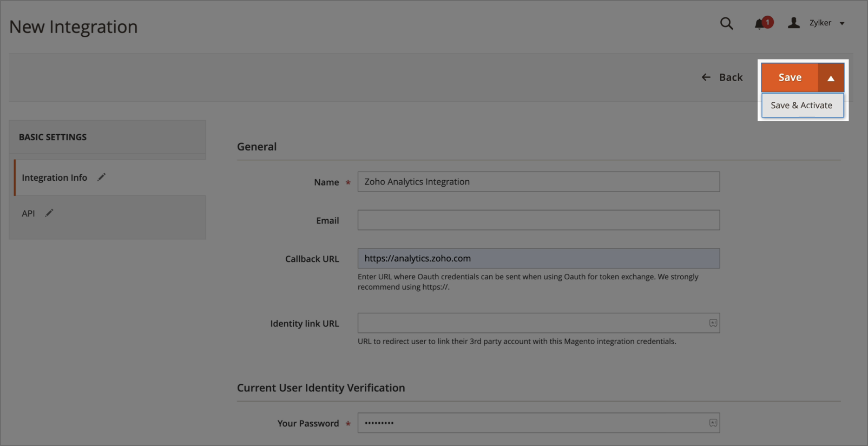The height and width of the screenshot is (446, 868).
Task: Click the user avatar icon
Action: click(x=793, y=23)
